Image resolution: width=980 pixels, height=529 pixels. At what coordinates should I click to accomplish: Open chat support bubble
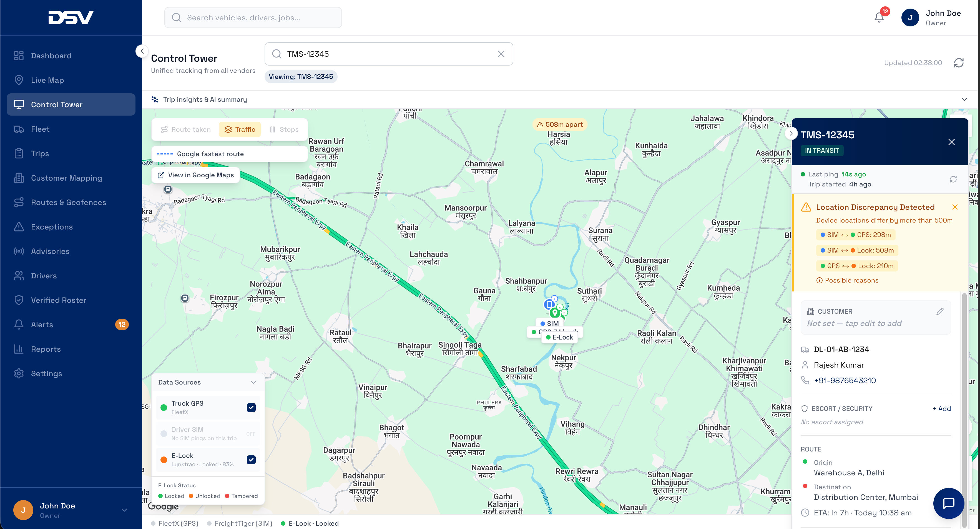(x=949, y=503)
